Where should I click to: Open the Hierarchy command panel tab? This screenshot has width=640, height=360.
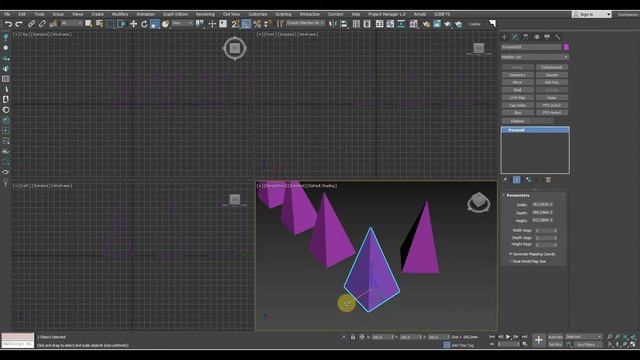(526, 37)
